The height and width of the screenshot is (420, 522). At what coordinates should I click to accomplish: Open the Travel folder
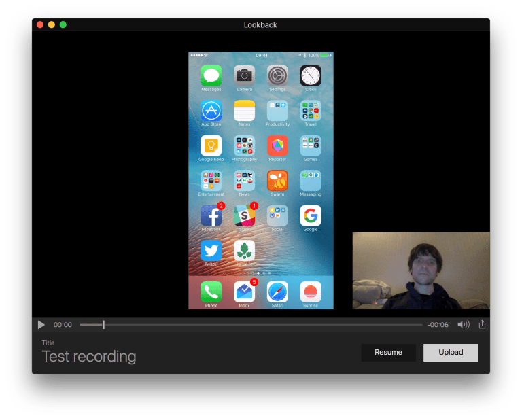(311, 111)
